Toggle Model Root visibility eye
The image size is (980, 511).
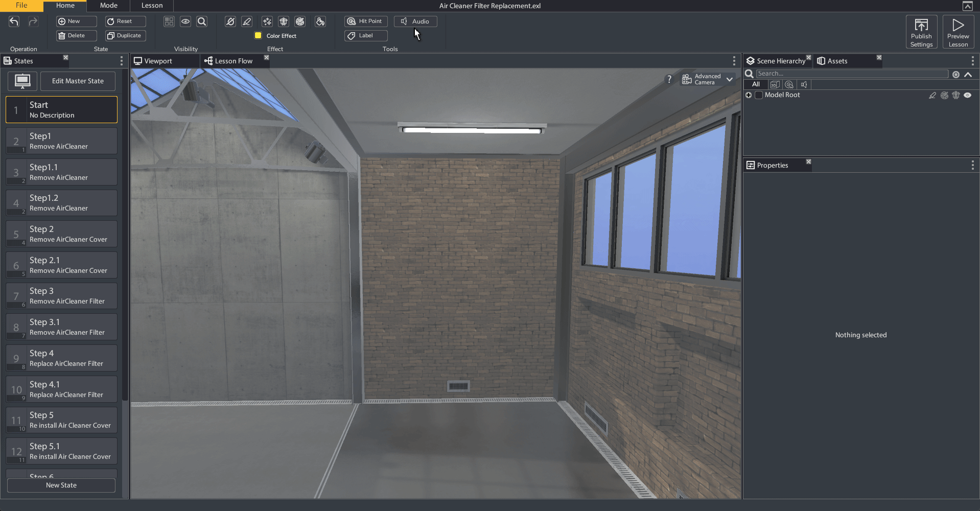[x=967, y=95]
